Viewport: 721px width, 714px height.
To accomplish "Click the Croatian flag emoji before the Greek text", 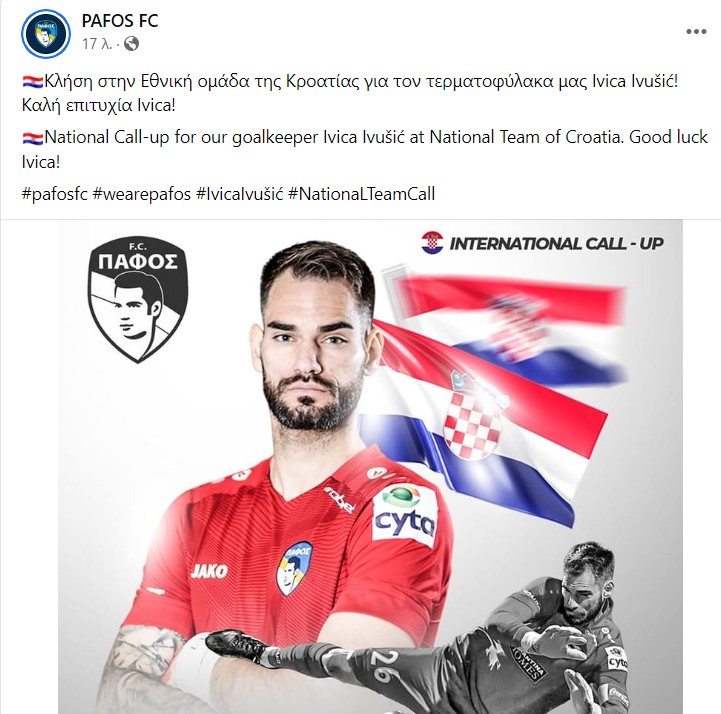I will click(x=32, y=82).
